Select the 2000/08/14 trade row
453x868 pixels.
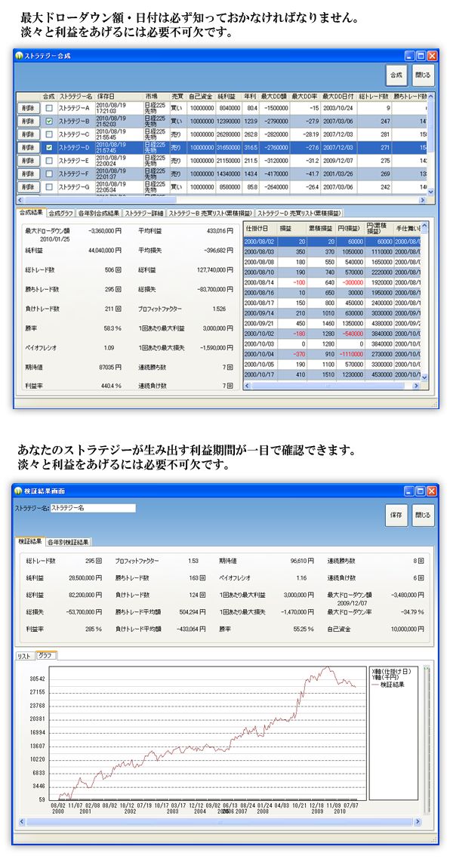click(260, 281)
